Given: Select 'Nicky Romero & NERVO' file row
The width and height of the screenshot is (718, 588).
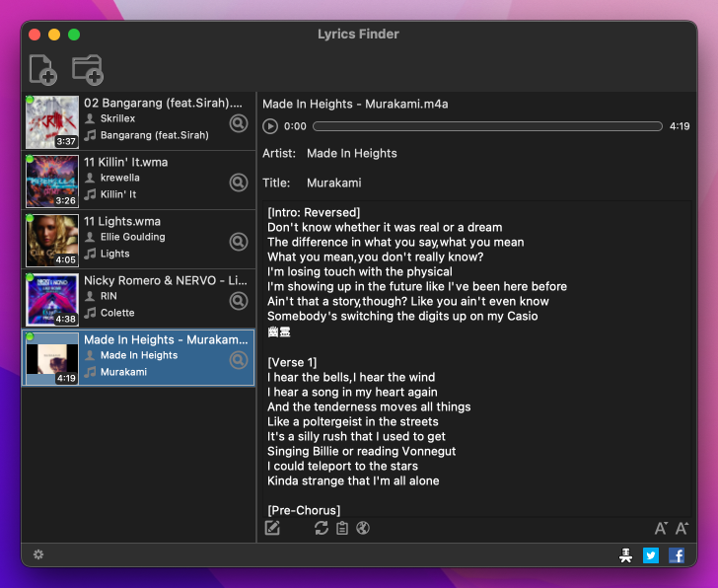Looking at the screenshot, I should pos(138,299).
